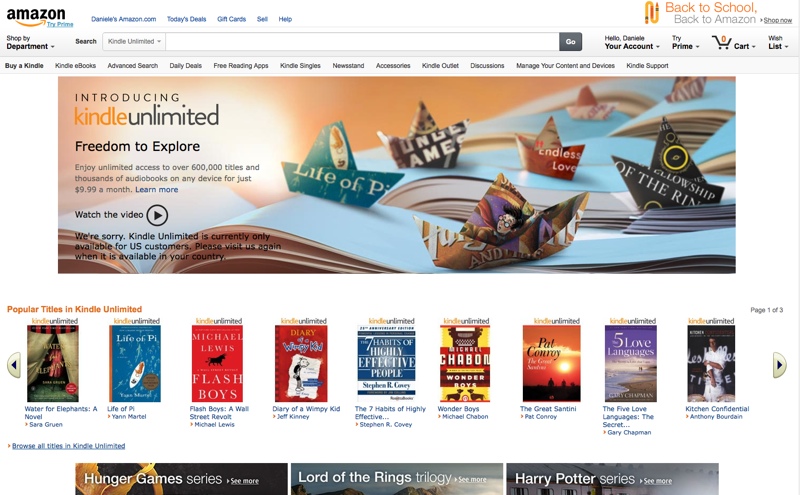Click the Back to School banner icon
The width and height of the screenshot is (800, 495).
click(652, 13)
